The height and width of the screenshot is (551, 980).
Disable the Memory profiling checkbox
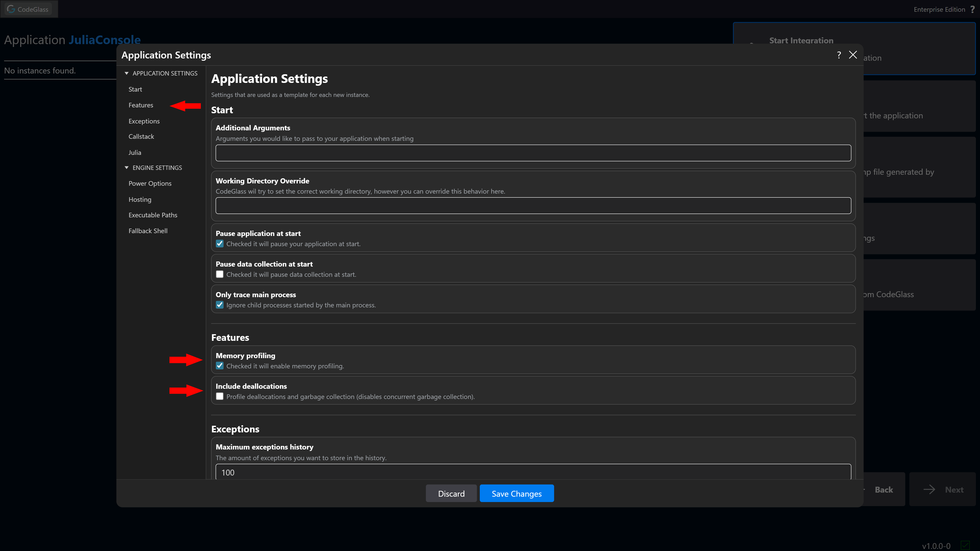[x=219, y=366]
